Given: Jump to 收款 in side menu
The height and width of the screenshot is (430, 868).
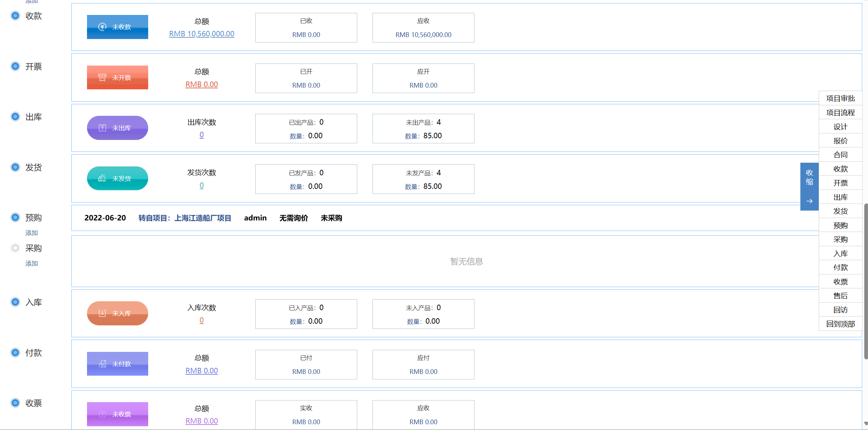Looking at the screenshot, I should [x=840, y=169].
